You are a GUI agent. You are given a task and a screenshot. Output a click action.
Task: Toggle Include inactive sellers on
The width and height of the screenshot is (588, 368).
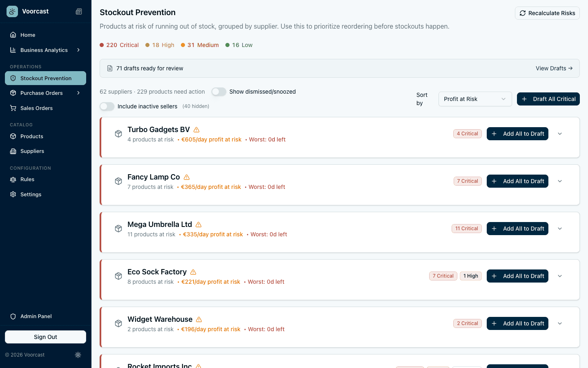pos(107,106)
